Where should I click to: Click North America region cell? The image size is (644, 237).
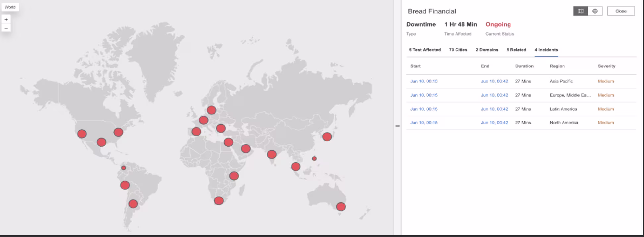coord(564,122)
